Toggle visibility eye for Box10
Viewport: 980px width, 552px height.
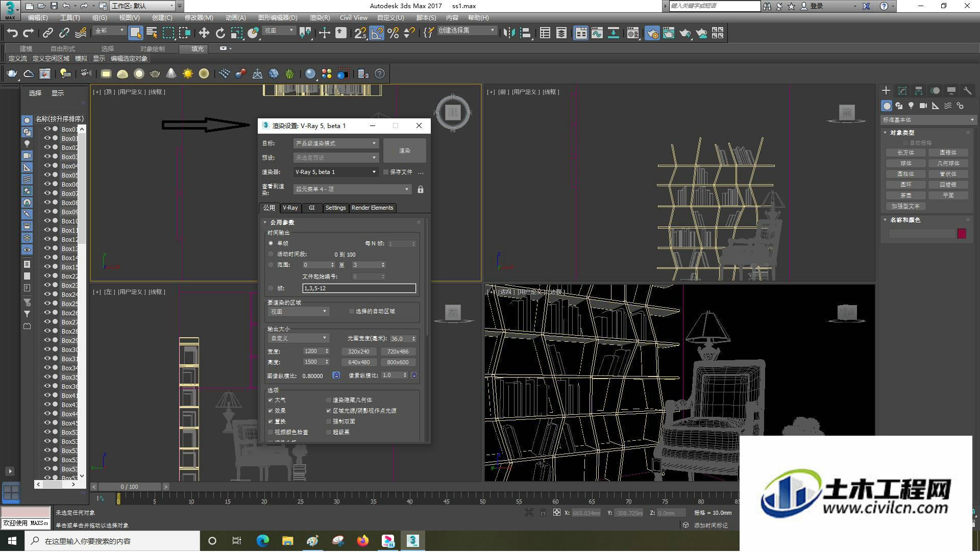[x=47, y=221]
